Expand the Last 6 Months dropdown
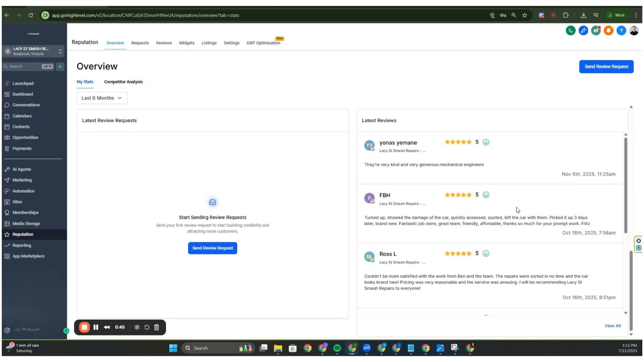The height and width of the screenshot is (362, 644). (102, 98)
